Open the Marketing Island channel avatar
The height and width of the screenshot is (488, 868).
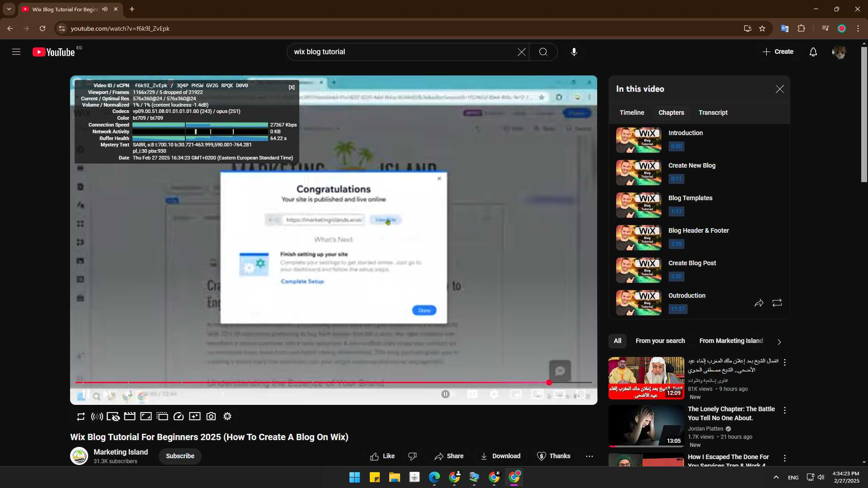tap(79, 456)
